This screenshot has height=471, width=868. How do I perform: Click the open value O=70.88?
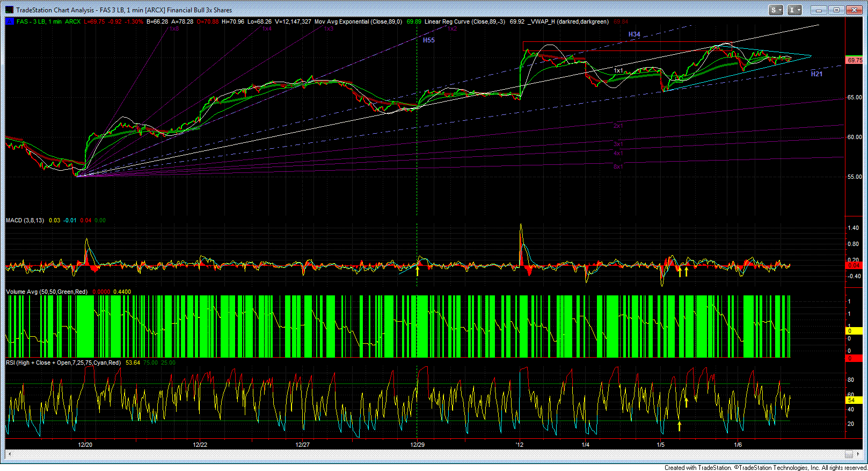pyautogui.click(x=208, y=21)
